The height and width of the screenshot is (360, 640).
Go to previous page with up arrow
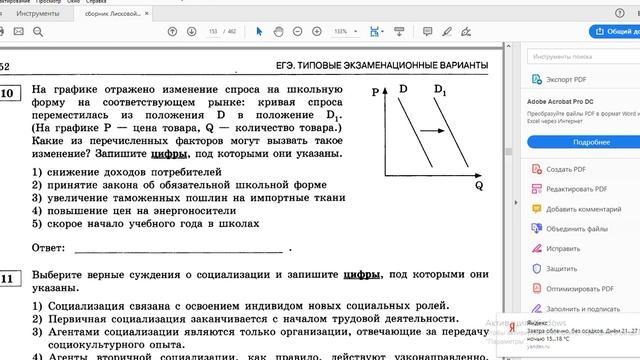[x=172, y=31]
